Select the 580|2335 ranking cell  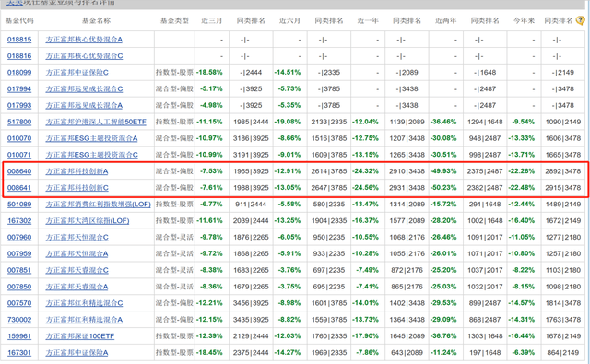click(x=329, y=205)
